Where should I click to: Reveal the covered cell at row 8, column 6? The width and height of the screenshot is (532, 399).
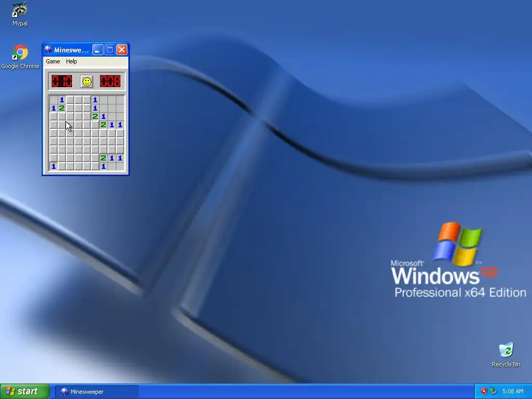(x=95, y=158)
